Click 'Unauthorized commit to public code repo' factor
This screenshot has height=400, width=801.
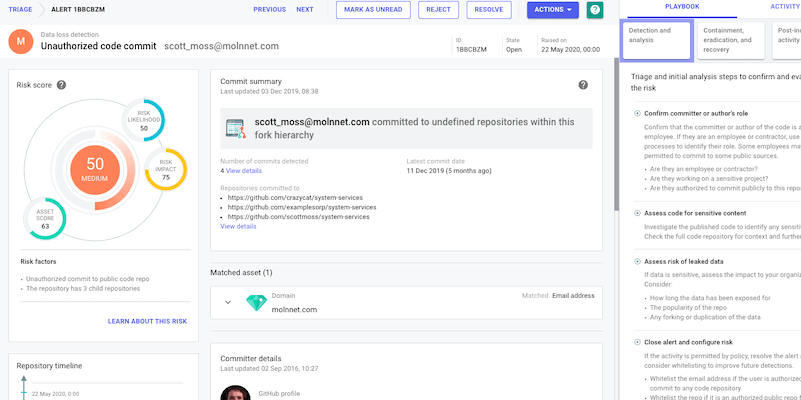click(x=87, y=279)
